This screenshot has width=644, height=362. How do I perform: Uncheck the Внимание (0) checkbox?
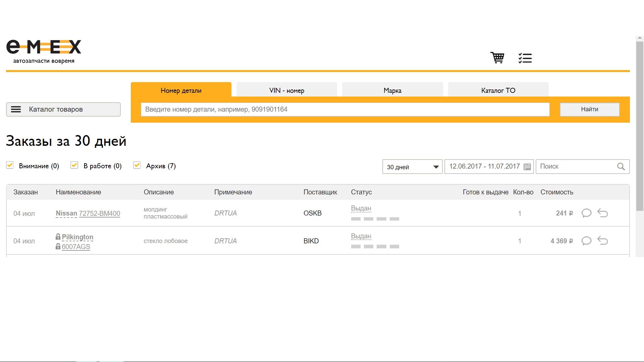tap(10, 165)
